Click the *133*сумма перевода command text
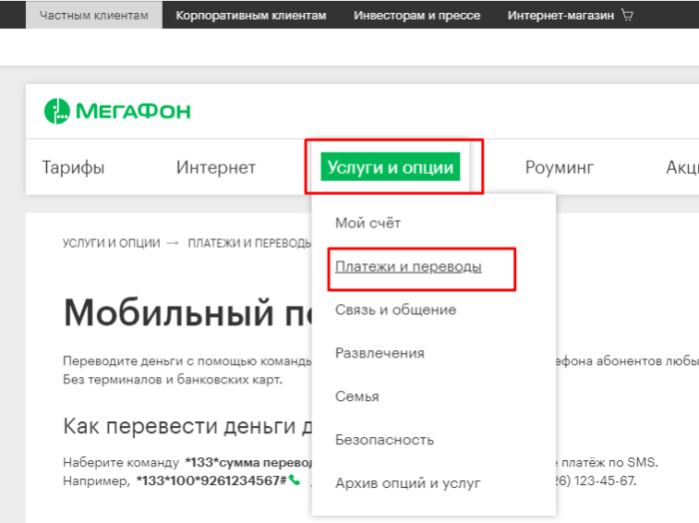The width and height of the screenshot is (699, 523). (x=249, y=462)
